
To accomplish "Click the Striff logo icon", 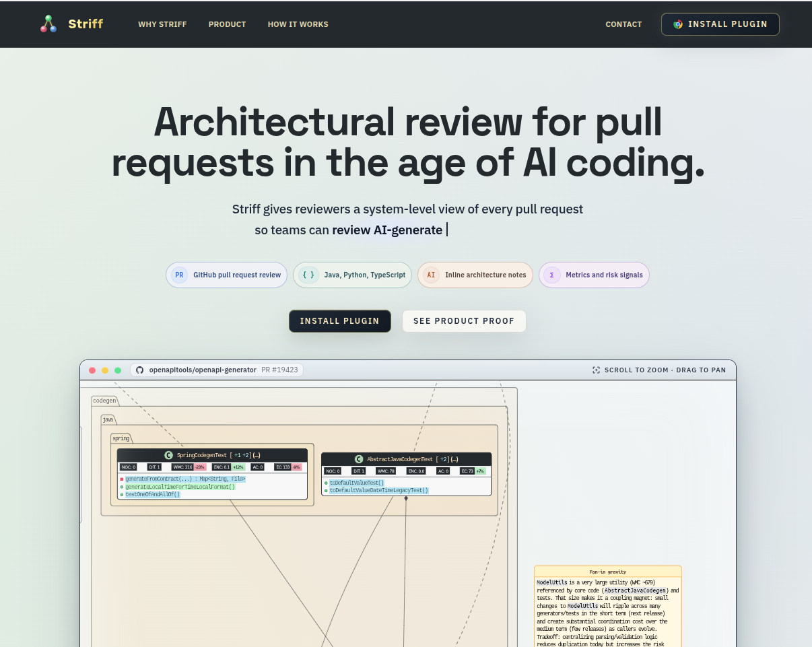I will 48,24.
